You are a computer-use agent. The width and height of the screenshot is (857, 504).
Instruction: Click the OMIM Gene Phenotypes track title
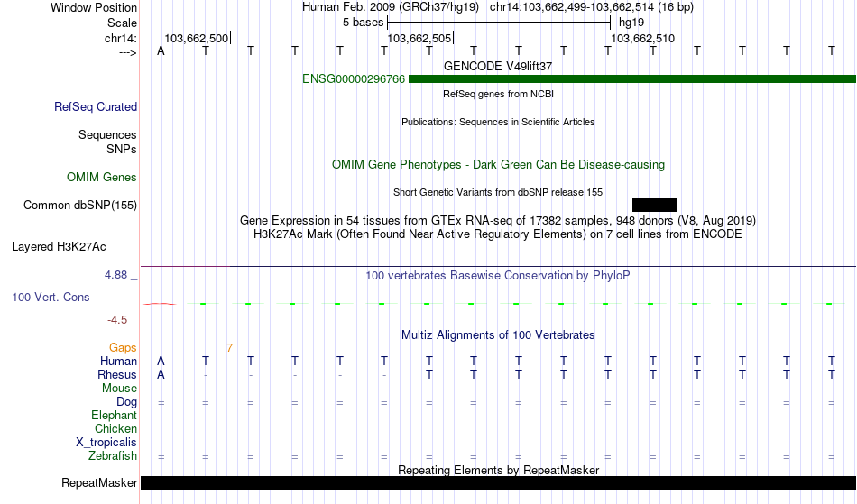(x=499, y=164)
